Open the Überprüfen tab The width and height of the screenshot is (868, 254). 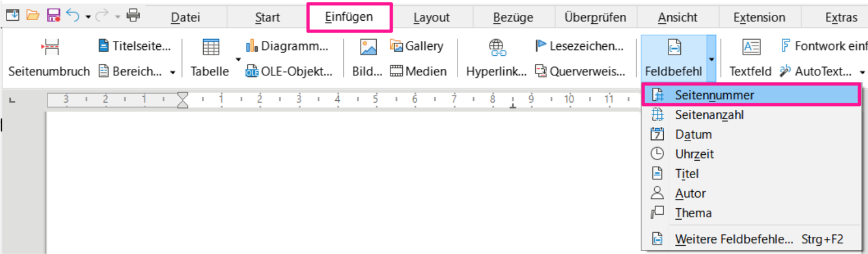click(595, 18)
